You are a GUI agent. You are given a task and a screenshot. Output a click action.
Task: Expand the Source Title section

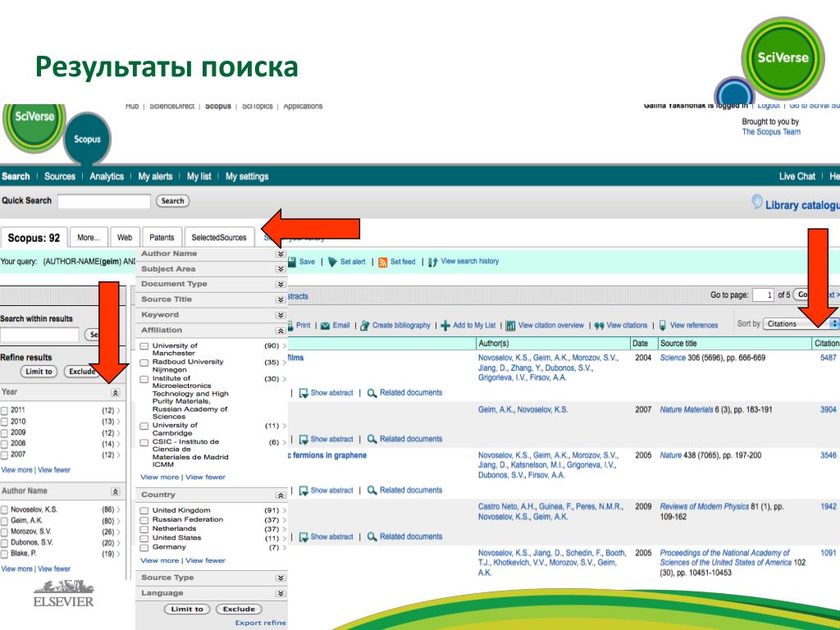[x=281, y=300]
